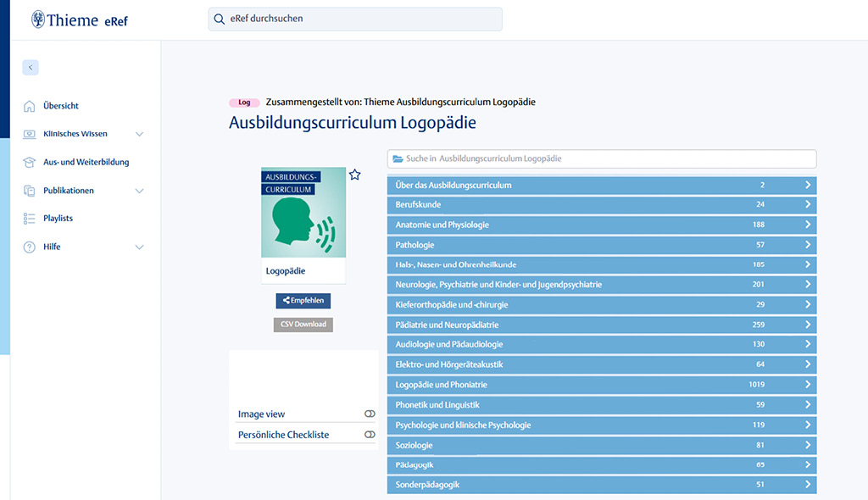Open Publikationen in the sidebar

[x=69, y=191]
